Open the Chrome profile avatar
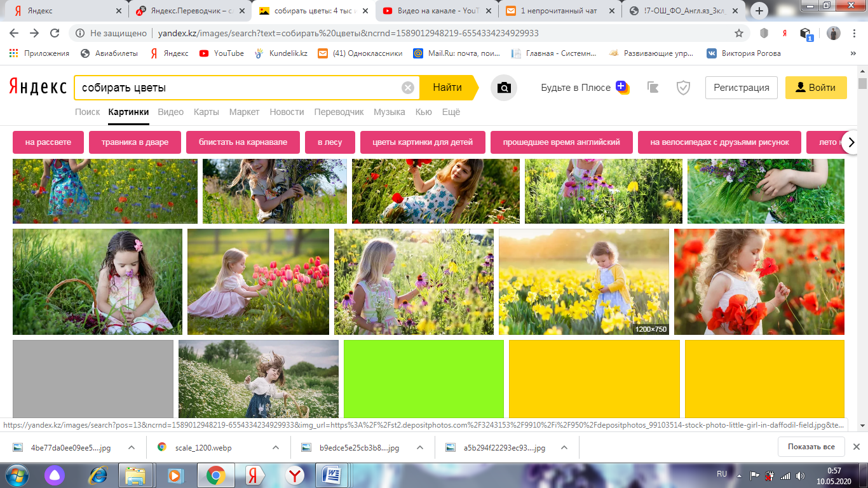This screenshot has height=488, width=868. click(x=834, y=33)
